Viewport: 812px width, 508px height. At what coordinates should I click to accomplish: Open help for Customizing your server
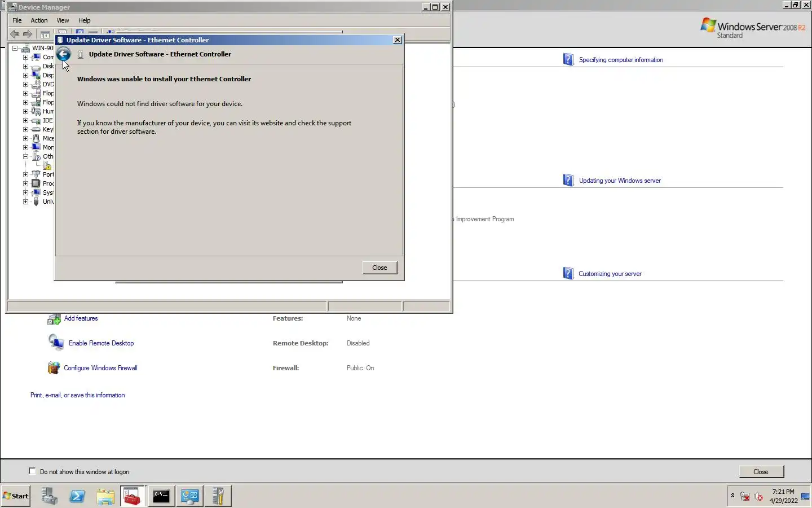click(x=610, y=274)
